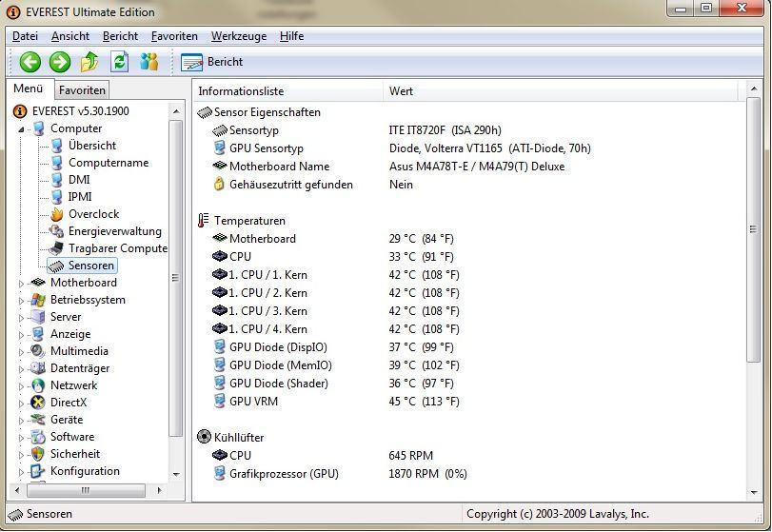Select Computername in the tree
Image resolution: width=772 pixels, height=532 pixels.
click(109, 163)
